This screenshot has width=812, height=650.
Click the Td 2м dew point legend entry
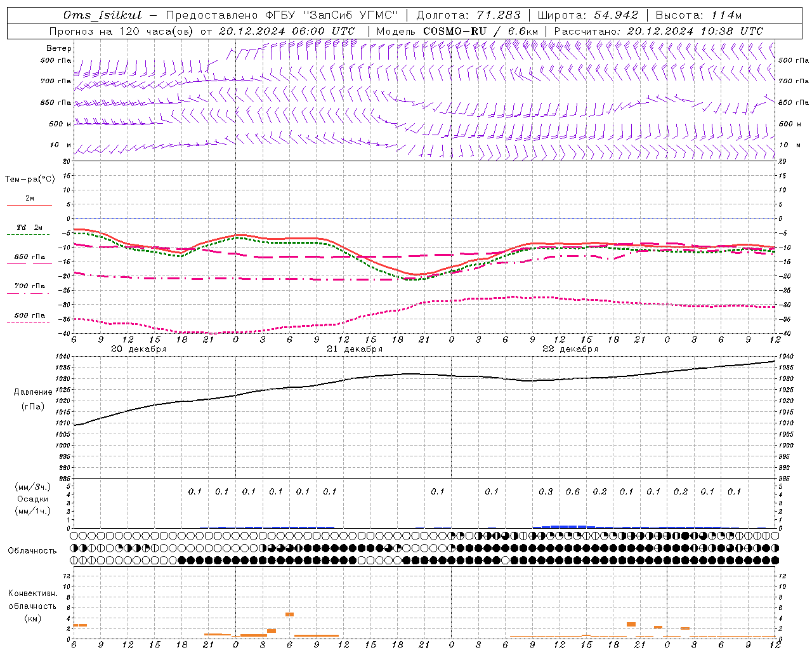tap(30, 227)
